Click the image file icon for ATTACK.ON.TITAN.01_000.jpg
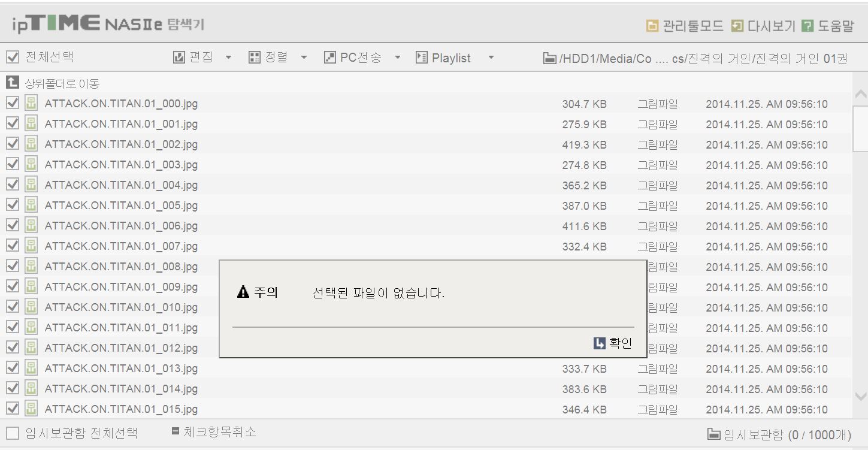Viewport: 868px width, 450px height. (31, 103)
